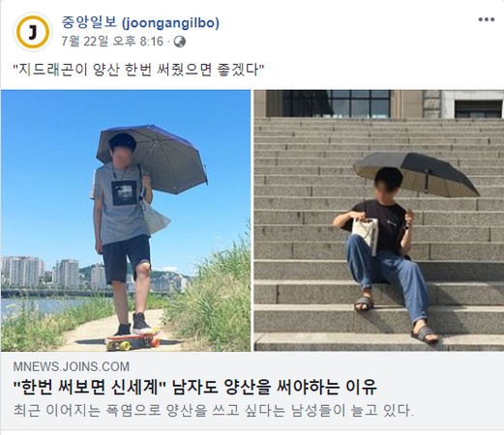Open the three-dot post options menu
The width and height of the screenshot is (504, 435).
tap(487, 19)
